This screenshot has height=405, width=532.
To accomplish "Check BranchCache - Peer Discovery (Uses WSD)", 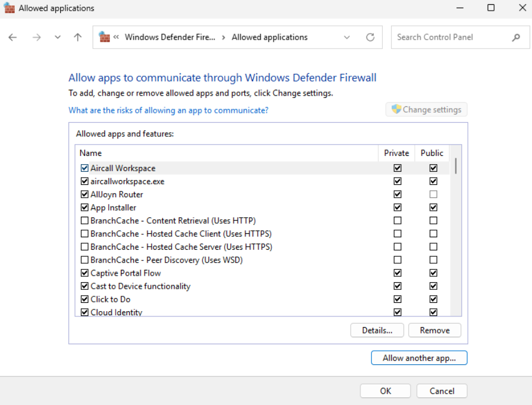I will [x=84, y=260].
